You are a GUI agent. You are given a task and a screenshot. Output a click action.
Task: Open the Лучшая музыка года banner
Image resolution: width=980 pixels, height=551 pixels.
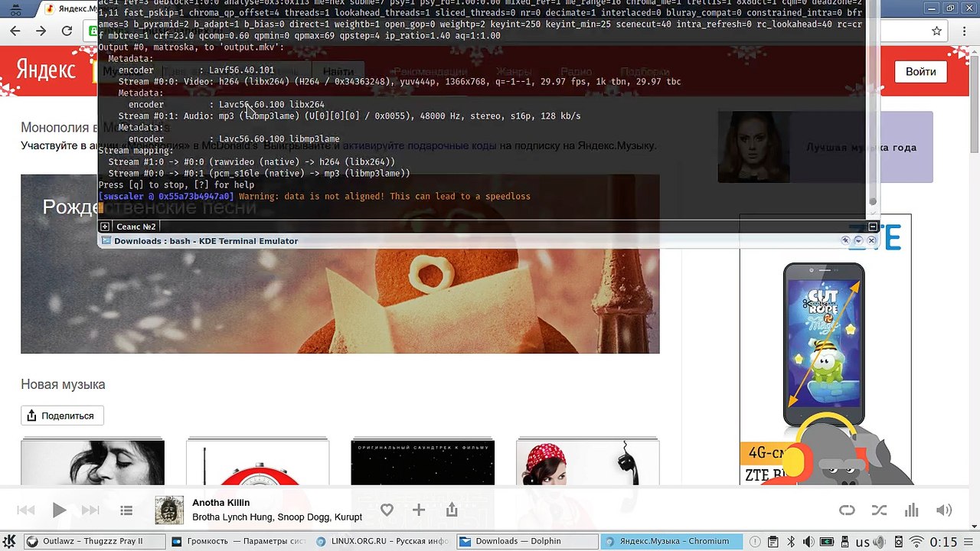(x=825, y=147)
